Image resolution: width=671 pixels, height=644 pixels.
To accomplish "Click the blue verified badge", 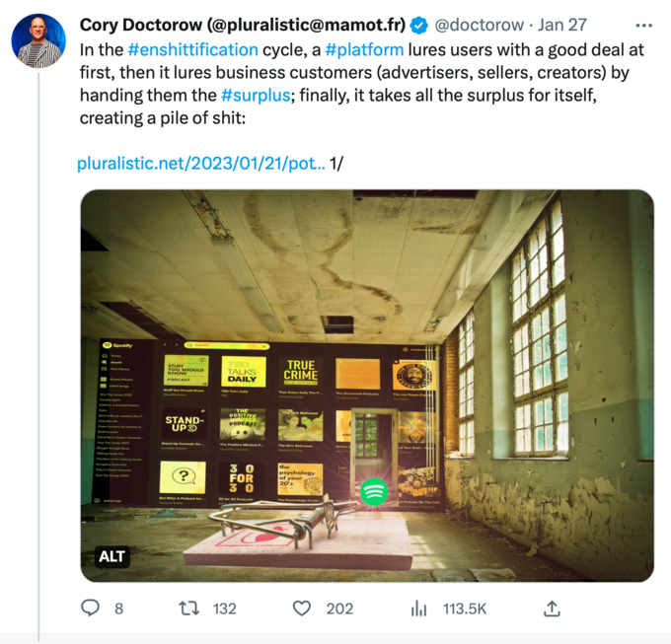I will click(x=418, y=25).
